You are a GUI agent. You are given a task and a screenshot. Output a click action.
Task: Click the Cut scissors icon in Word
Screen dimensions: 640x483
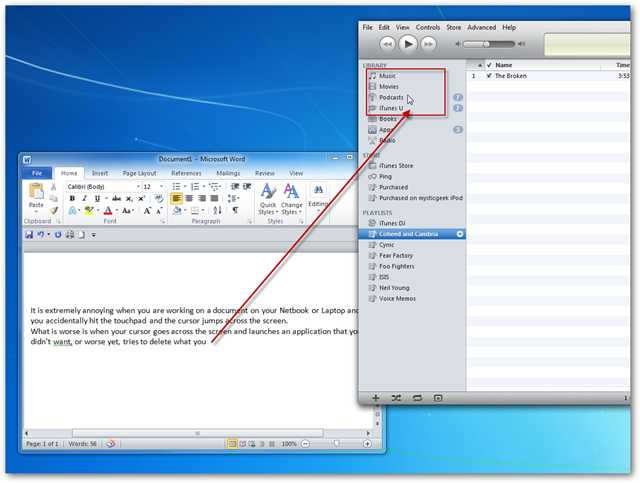[53, 187]
